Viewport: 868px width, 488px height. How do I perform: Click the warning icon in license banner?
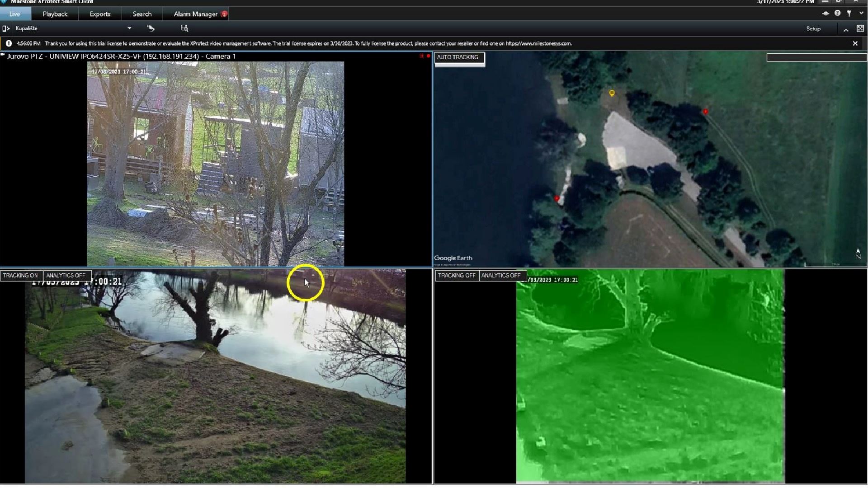click(9, 43)
